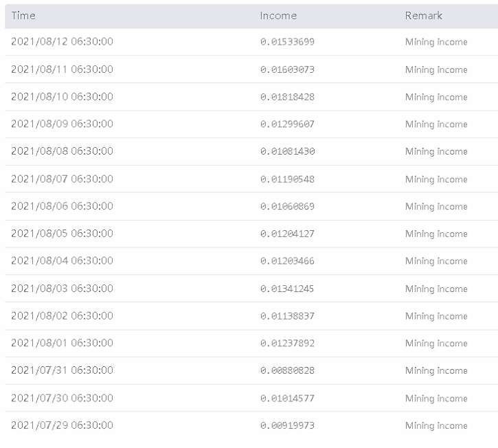Screen dimensions: 498x448
Task: Select the 2021/07/30 06:30:00 timestamp
Action: 62,398
